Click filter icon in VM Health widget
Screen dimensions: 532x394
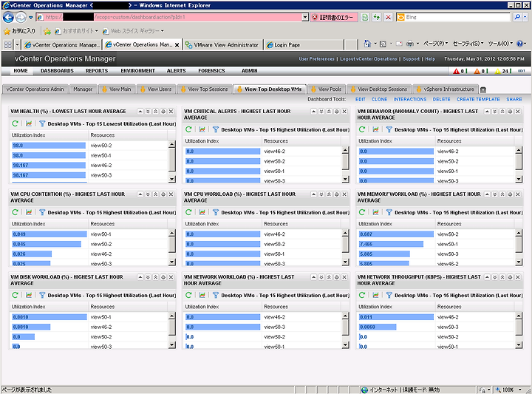(x=42, y=124)
